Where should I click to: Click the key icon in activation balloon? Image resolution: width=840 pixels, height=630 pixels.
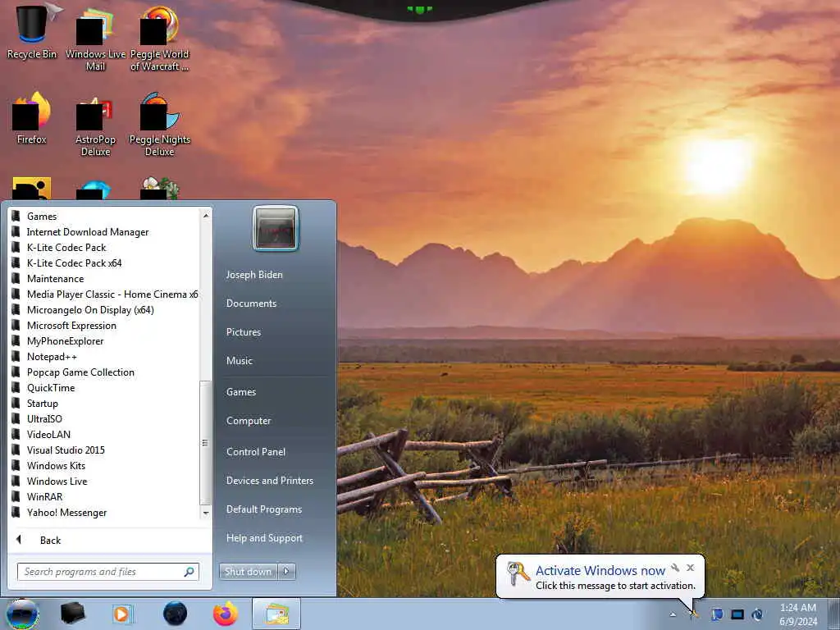518,573
